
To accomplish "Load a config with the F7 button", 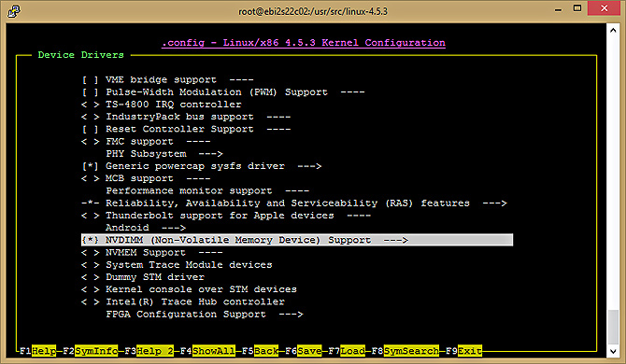I will pyautogui.click(x=347, y=351).
